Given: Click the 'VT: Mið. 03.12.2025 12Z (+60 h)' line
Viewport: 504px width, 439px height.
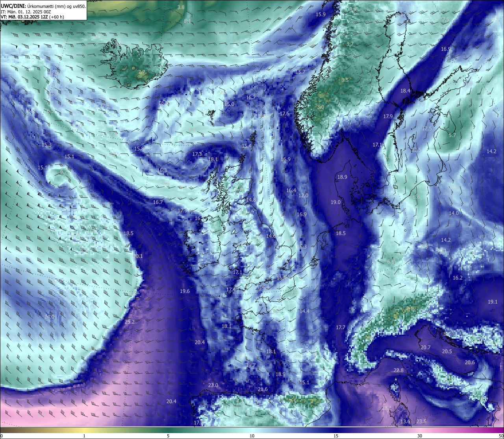Looking at the screenshot, I should click(x=32, y=17).
